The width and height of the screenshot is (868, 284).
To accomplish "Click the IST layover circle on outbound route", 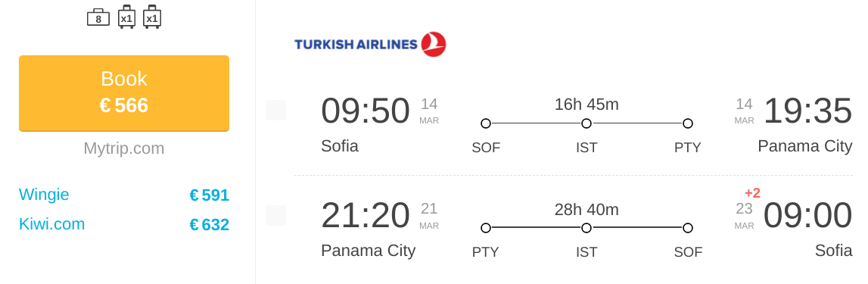I will pyautogui.click(x=586, y=123).
